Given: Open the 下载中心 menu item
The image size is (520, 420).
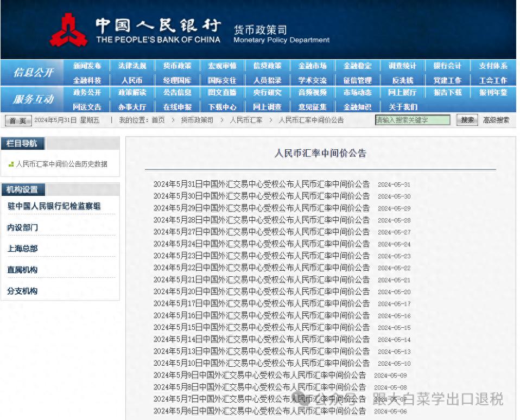Looking at the screenshot, I should point(223,107).
